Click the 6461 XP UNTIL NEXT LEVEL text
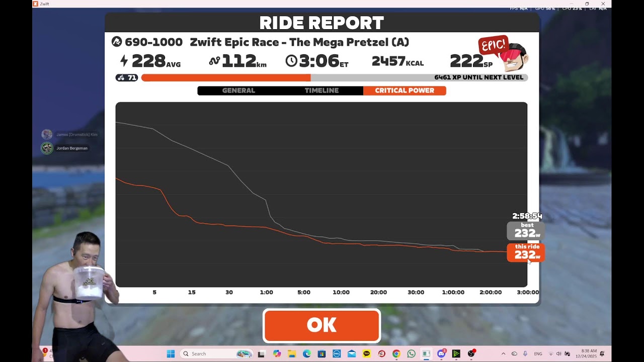Viewport: 644px width, 362px height. pyautogui.click(x=479, y=77)
